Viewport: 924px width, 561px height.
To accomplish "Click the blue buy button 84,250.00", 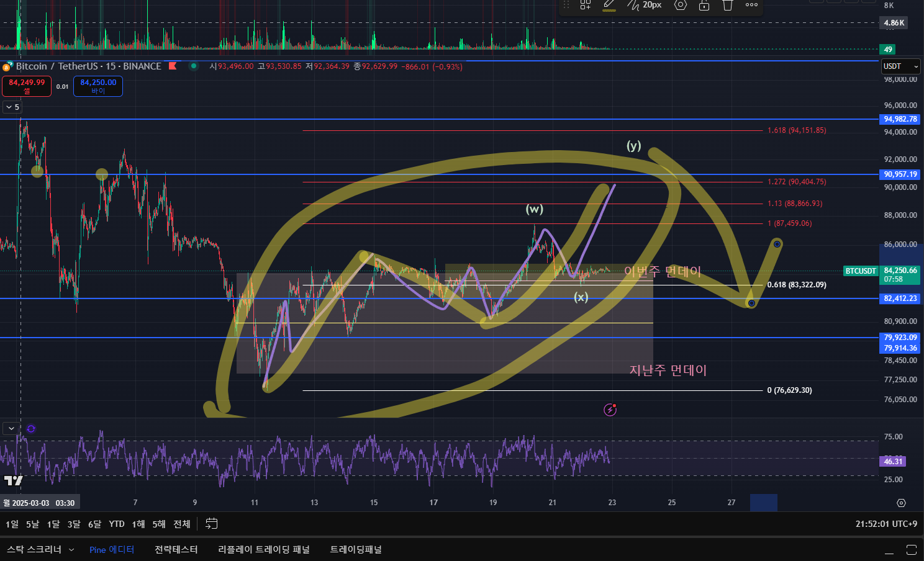I will [98, 86].
